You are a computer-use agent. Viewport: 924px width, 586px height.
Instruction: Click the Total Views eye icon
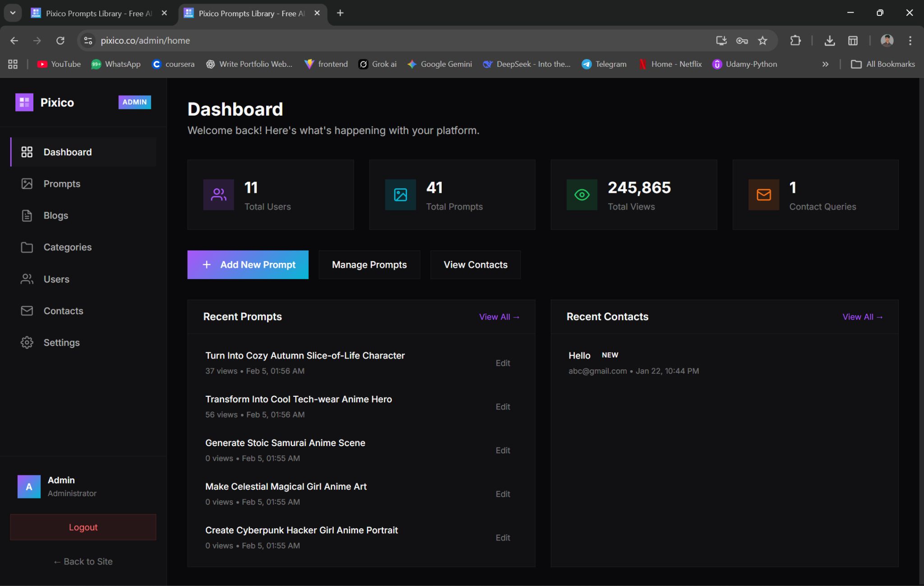pyautogui.click(x=582, y=195)
